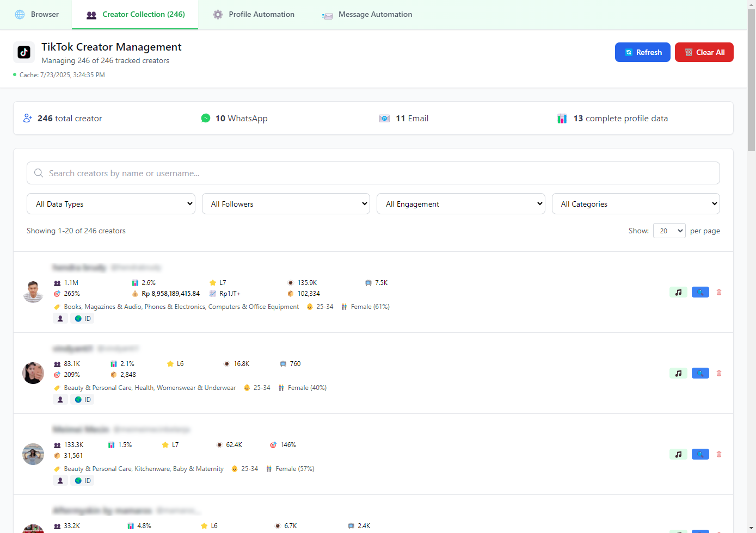The height and width of the screenshot is (533, 756).
Task: Click the red Clear All button
Action: 704,52
